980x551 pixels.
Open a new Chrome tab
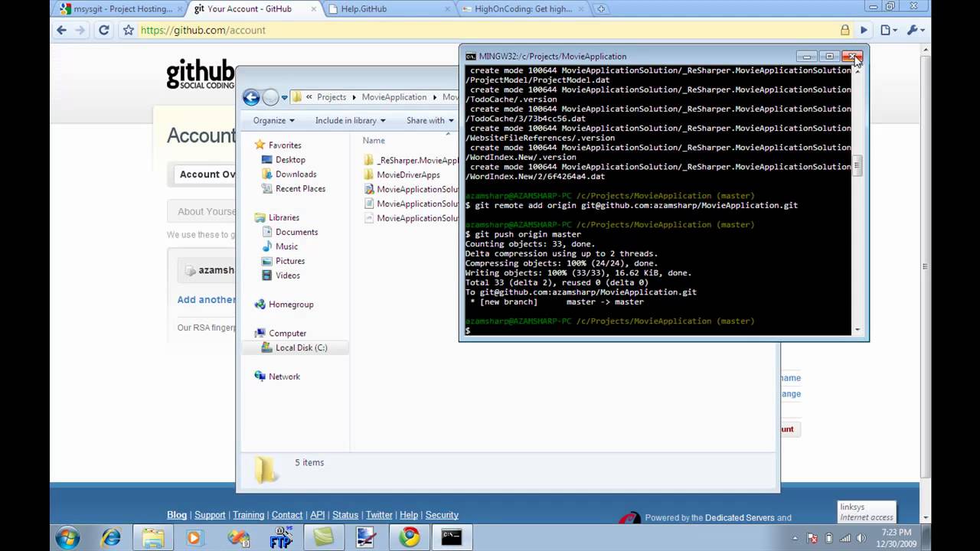point(601,9)
